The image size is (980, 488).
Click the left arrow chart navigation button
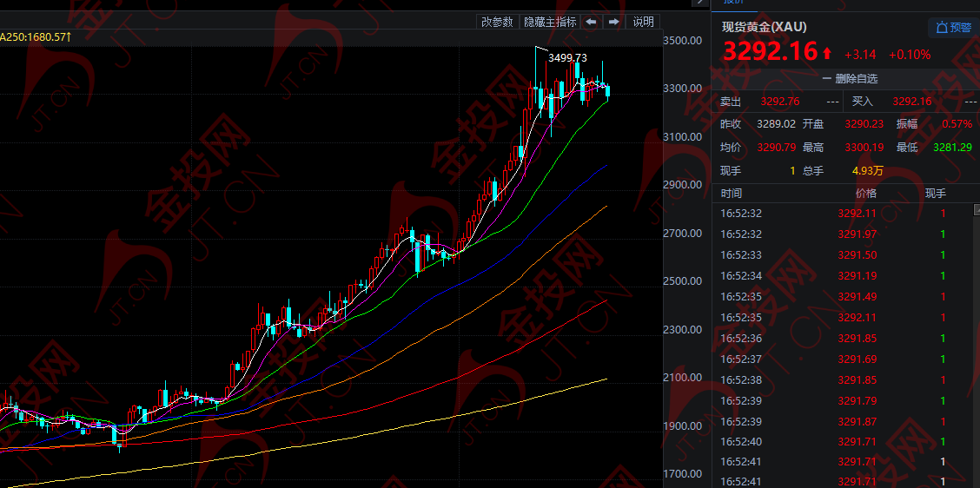tap(592, 22)
